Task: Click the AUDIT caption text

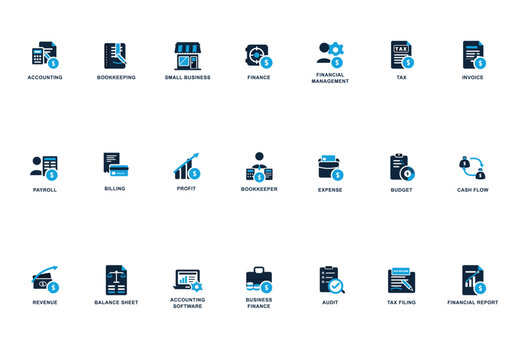Action: (x=330, y=302)
